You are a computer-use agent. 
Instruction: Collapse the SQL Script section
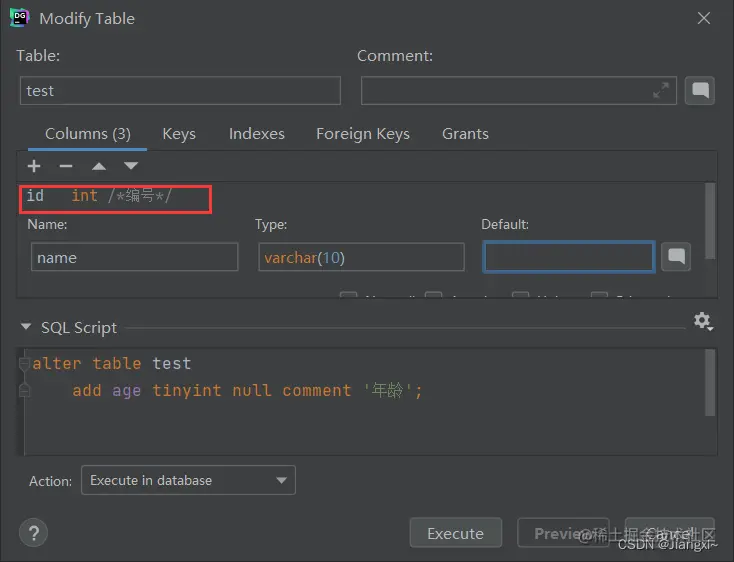26,327
